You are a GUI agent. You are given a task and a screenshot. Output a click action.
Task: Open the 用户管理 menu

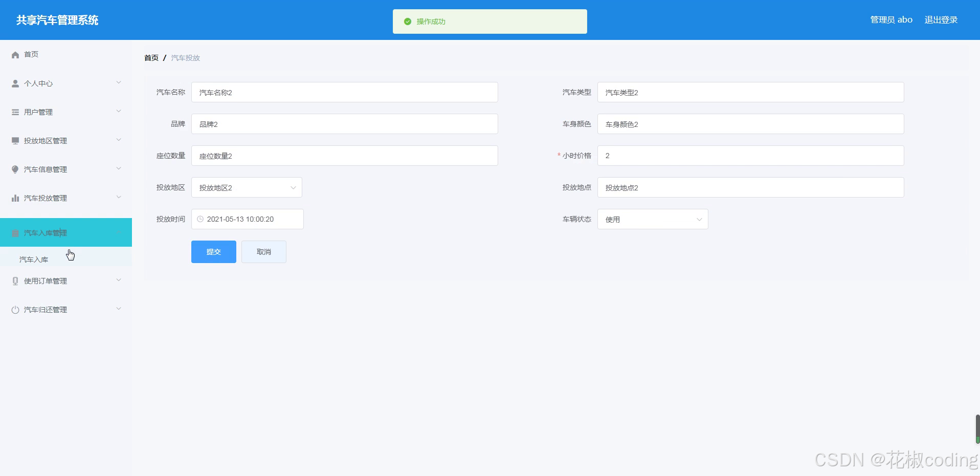pyautogui.click(x=66, y=112)
